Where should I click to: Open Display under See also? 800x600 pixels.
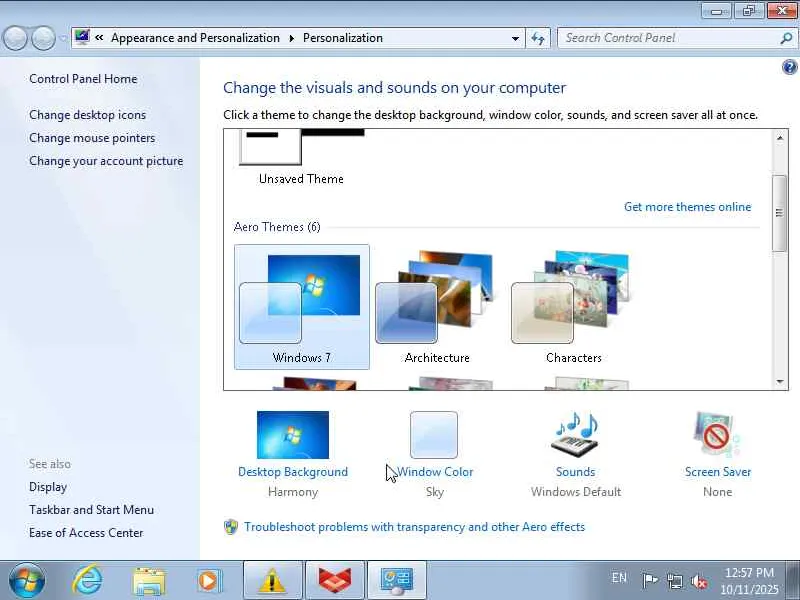(x=48, y=487)
